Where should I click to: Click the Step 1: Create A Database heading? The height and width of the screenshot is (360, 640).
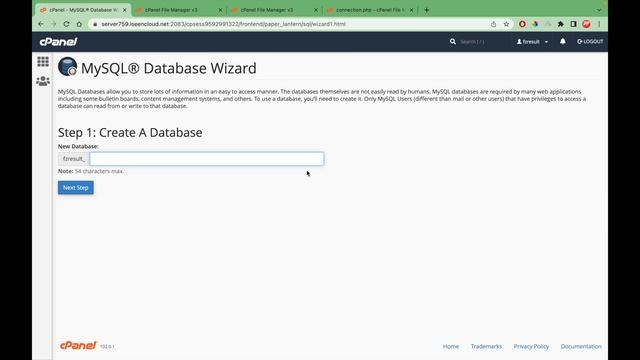coord(130,132)
